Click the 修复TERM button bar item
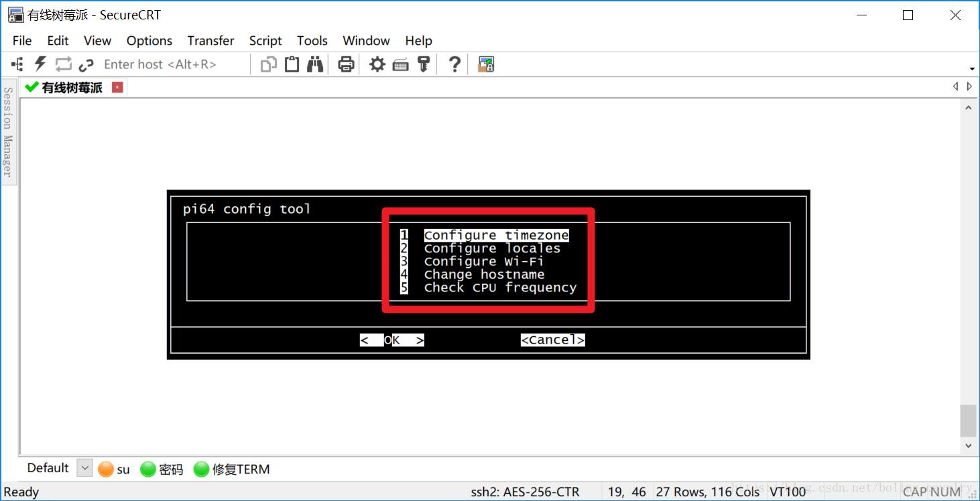 pyautogui.click(x=231, y=469)
